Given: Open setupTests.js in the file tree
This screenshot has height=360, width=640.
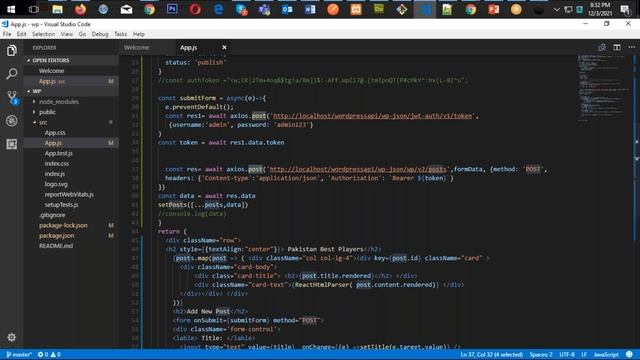Looking at the screenshot, I should pyautogui.click(x=61, y=204).
